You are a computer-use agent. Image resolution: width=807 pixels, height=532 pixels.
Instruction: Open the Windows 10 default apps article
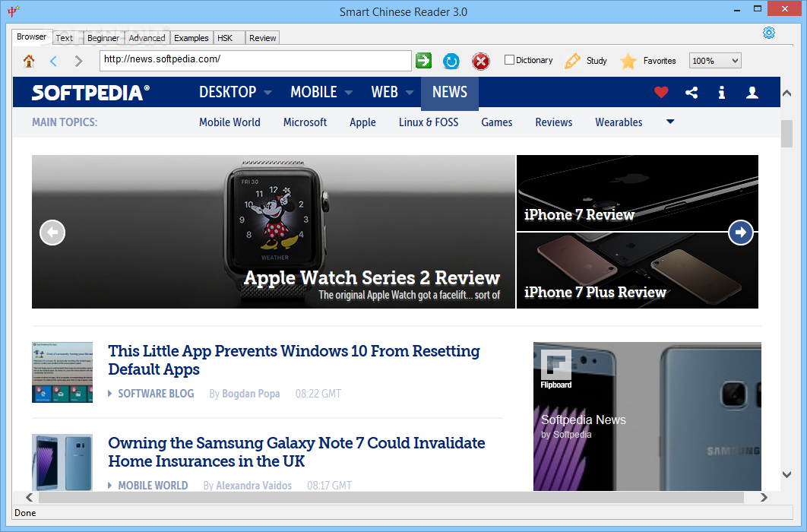coord(294,359)
